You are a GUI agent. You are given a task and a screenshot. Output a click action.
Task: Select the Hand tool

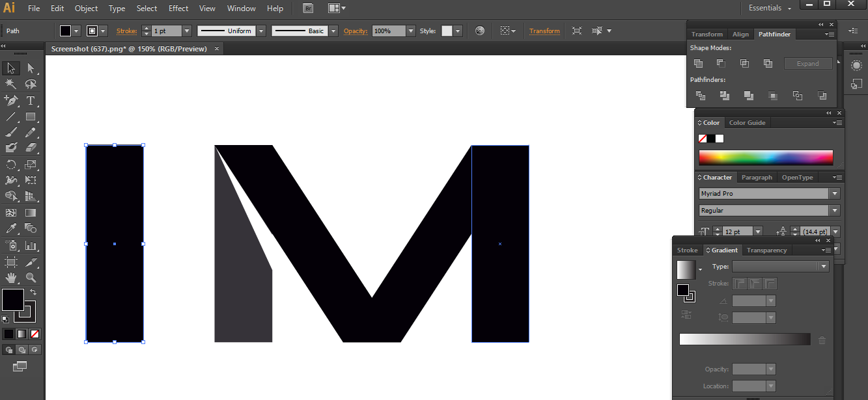pos(10,278)
